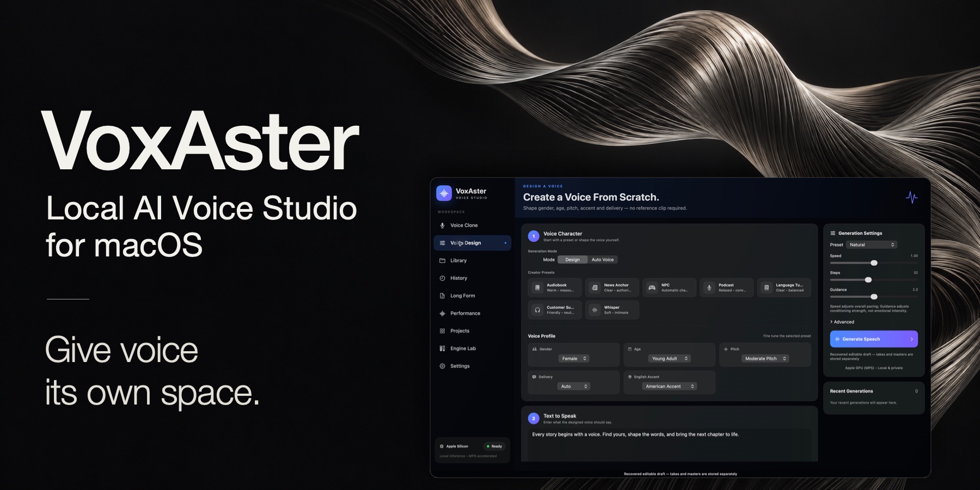The image size is (980, 490).
Task: Open the Age dropdown showing Young Adult
Action: [x=670, y=359]
